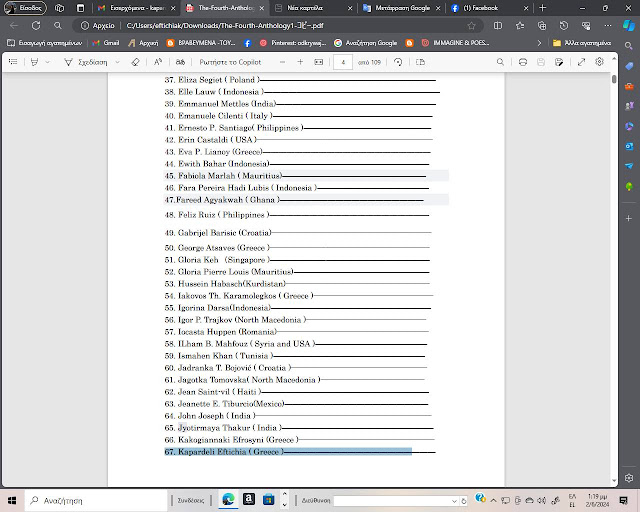
Task: Open IMMAGINE & POES bookmark
Action: [456, 43]
